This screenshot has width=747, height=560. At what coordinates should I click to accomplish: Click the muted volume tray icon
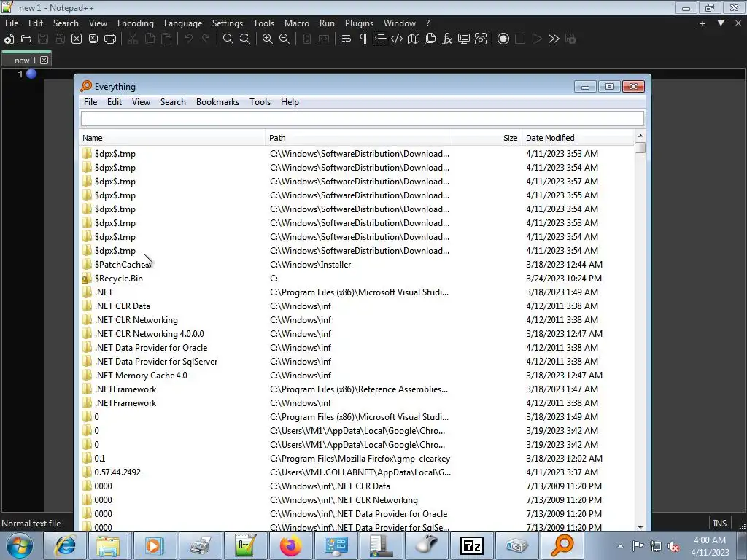point(673,546)
